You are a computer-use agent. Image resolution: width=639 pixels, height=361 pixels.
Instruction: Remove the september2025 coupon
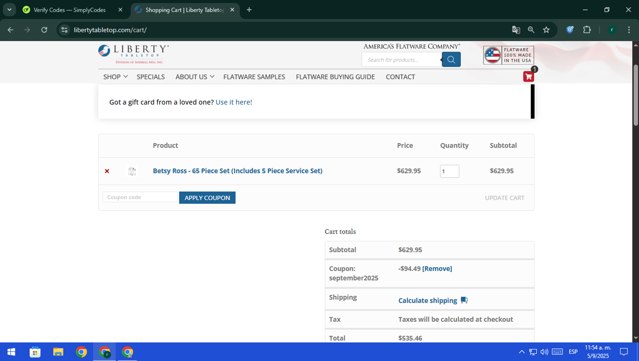[437, 269]
